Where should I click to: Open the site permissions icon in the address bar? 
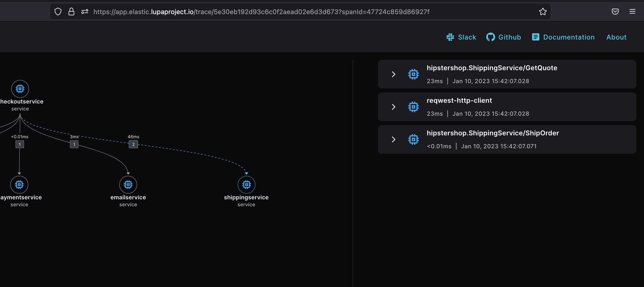85,12
